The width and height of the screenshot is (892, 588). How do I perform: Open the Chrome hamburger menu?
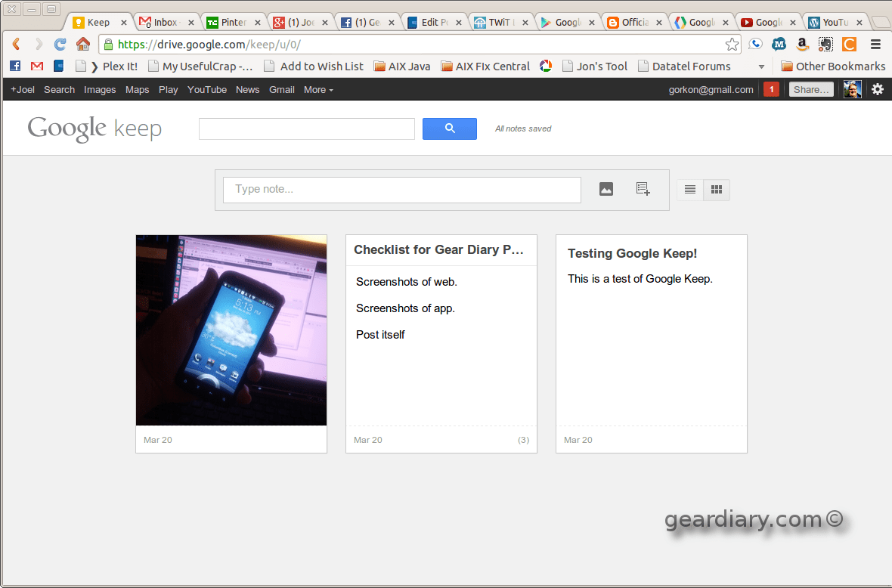click(875, 44)
